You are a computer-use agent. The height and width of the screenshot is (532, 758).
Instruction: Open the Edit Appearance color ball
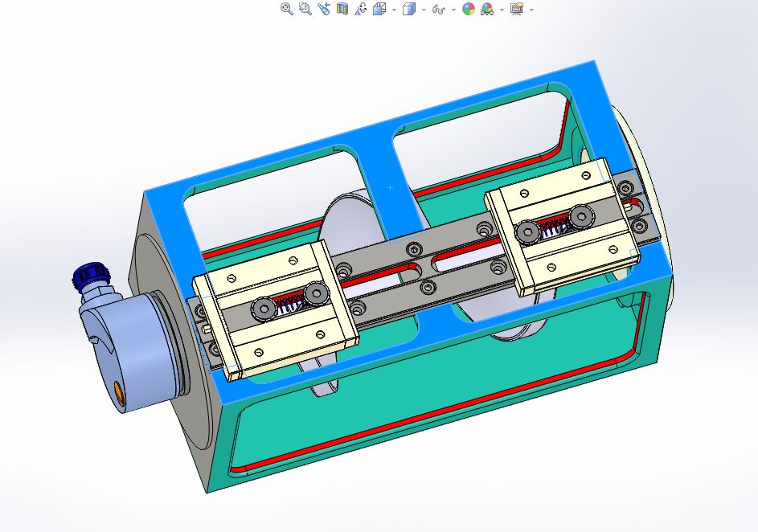pyautogui.click(x=469, y=9)
